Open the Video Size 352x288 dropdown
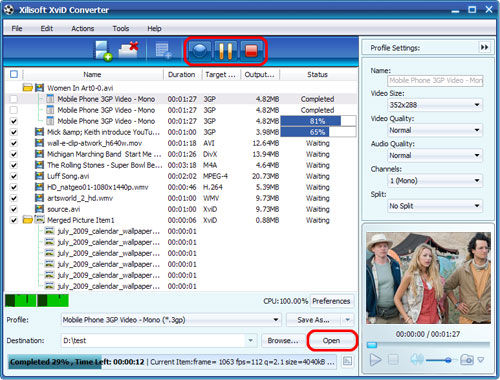 coord(435,105)
